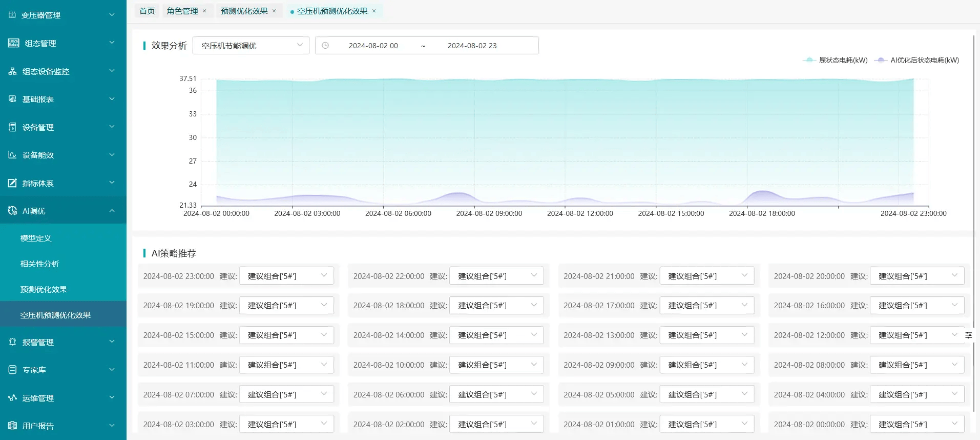Switch to the 角色管理 tab
Image resolution: width=980 pixels, height=440 pixels.
(182, 11)
